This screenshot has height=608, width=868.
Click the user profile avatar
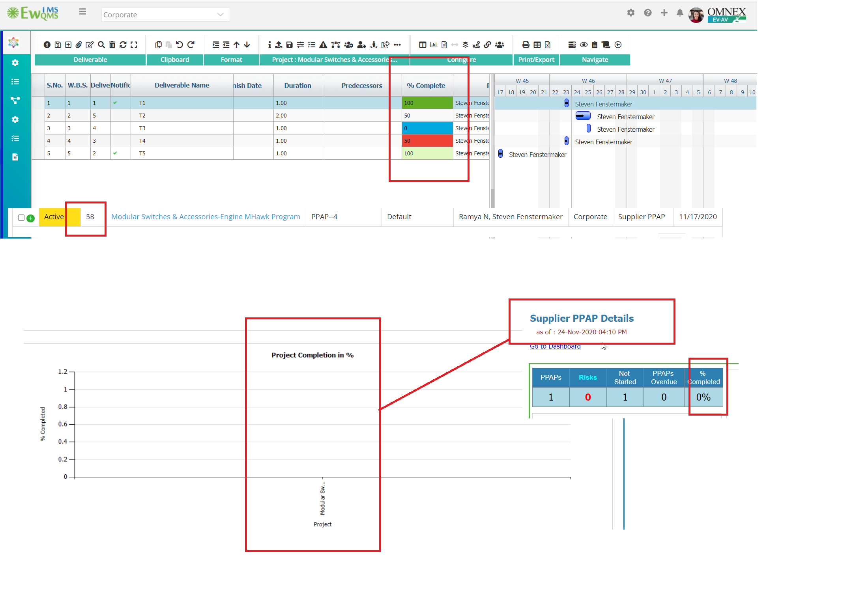pyautogui.click(x=696, y=15)
